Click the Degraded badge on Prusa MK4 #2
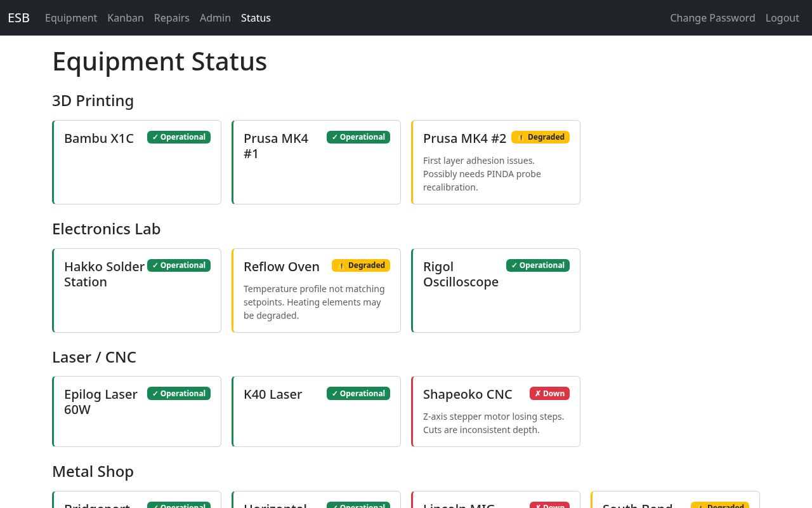The height and width of the screenshot is (508, 812). 540,137
